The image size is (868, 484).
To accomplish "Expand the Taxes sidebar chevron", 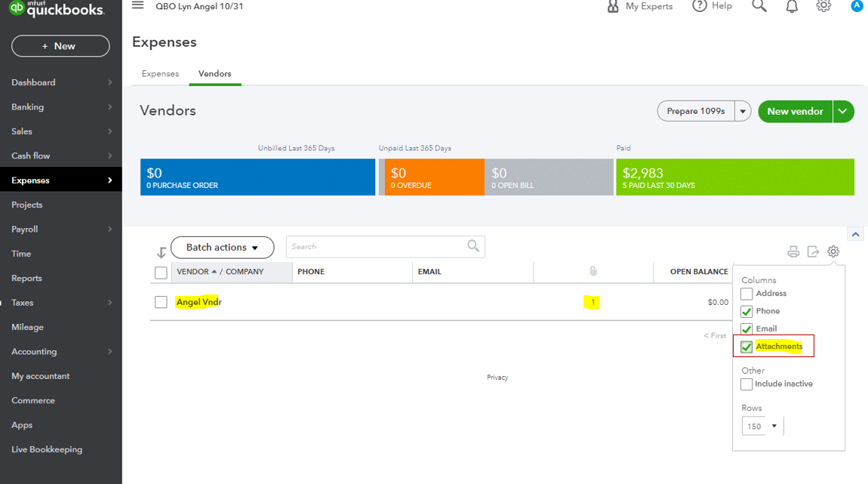I will [109, 302].
